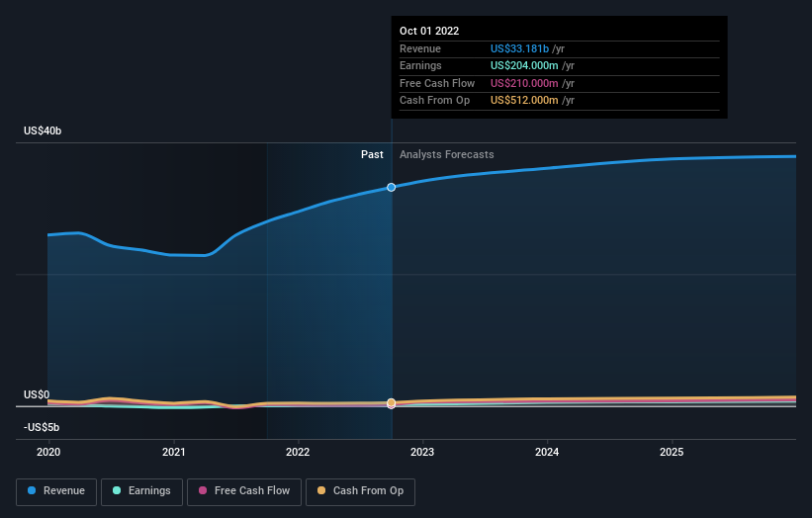Click the "Past" section label
The image size is (812, 518).
372,154
